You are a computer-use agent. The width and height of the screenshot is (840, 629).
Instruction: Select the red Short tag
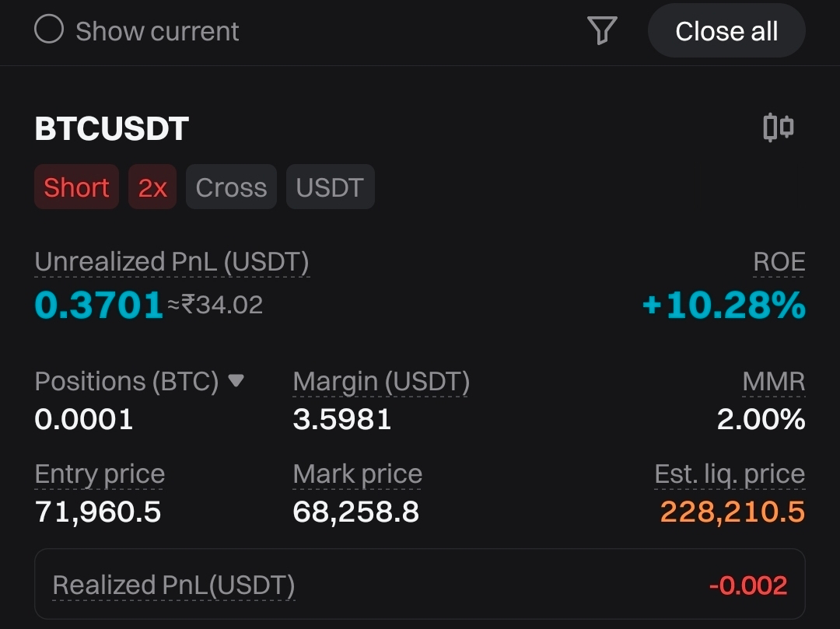point(76,187)
